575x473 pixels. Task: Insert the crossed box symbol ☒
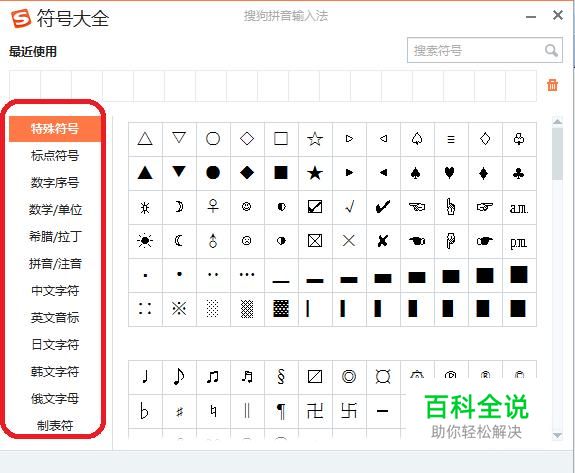(315, 241)
